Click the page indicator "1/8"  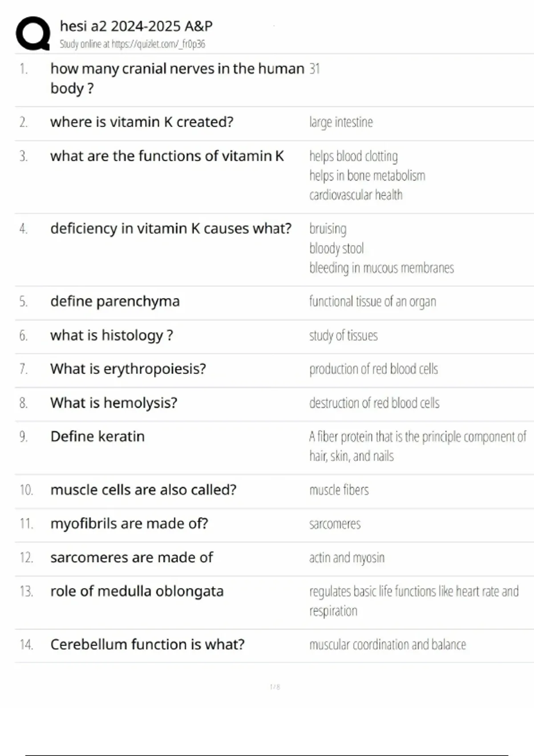coord(275,687)
